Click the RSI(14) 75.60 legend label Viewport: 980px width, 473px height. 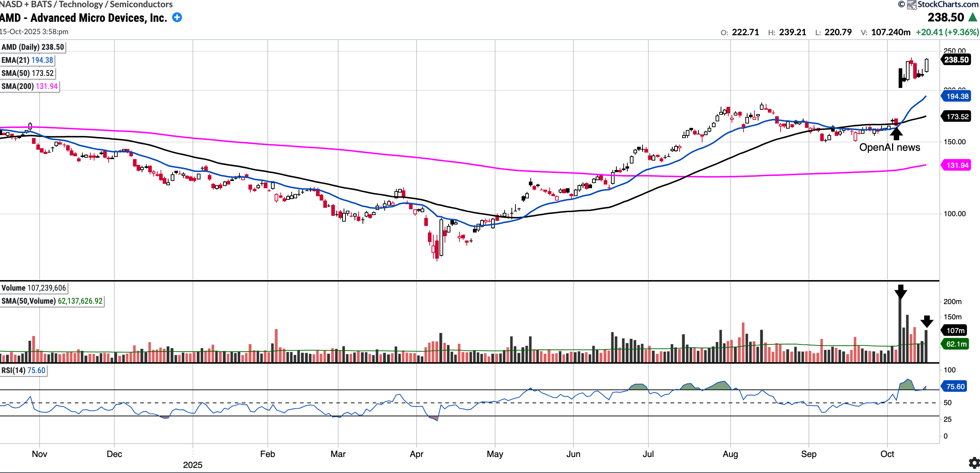pyautogui.click(x=23, y=370)
